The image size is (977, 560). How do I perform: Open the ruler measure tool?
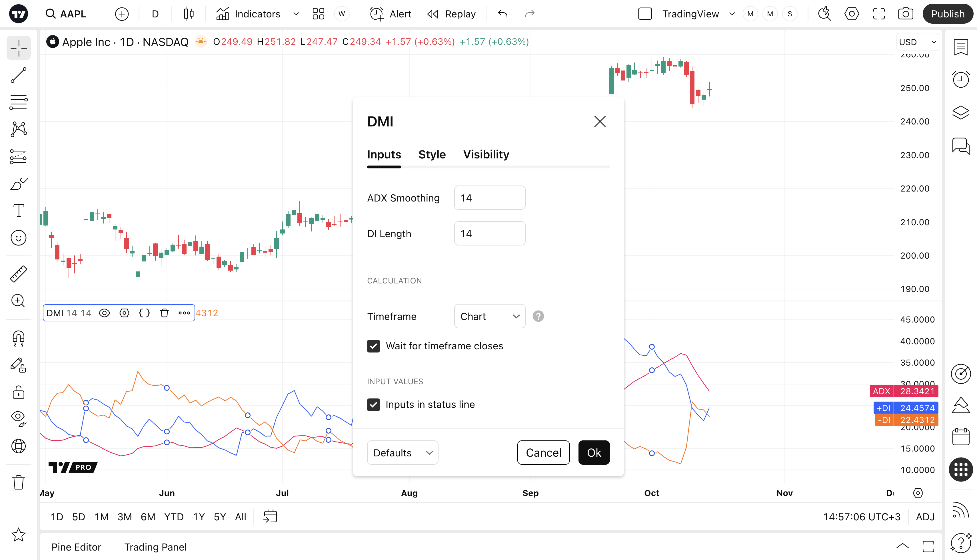pos(19,274)
